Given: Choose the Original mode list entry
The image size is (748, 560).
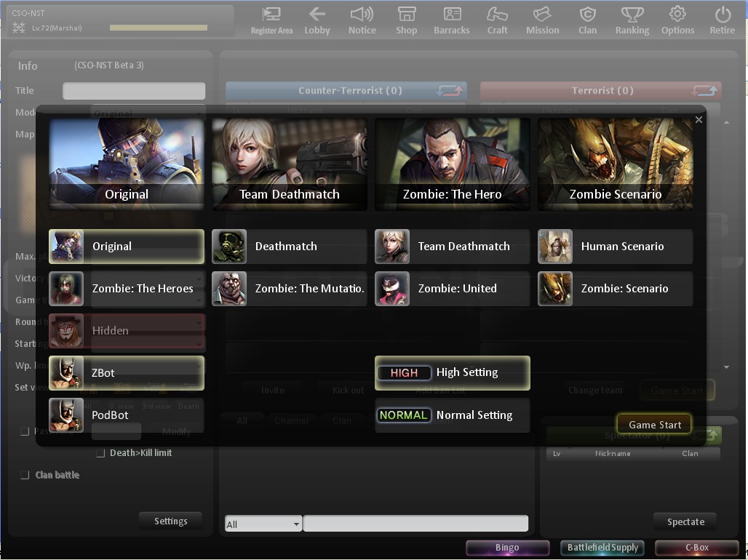Looking at the screenshot, I should click(x=127, y=247).
